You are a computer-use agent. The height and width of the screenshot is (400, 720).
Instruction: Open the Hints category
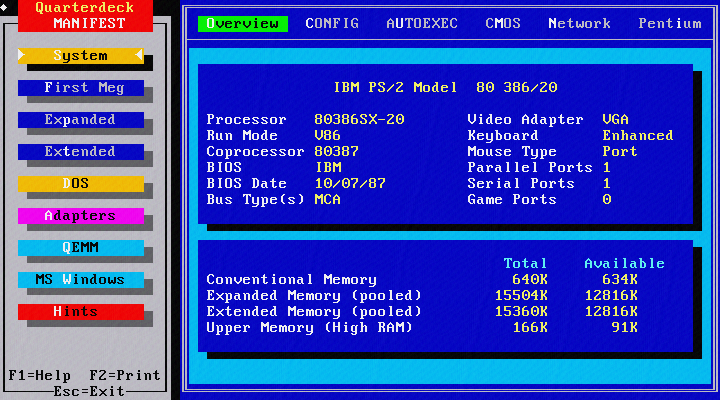pos(81,312)
